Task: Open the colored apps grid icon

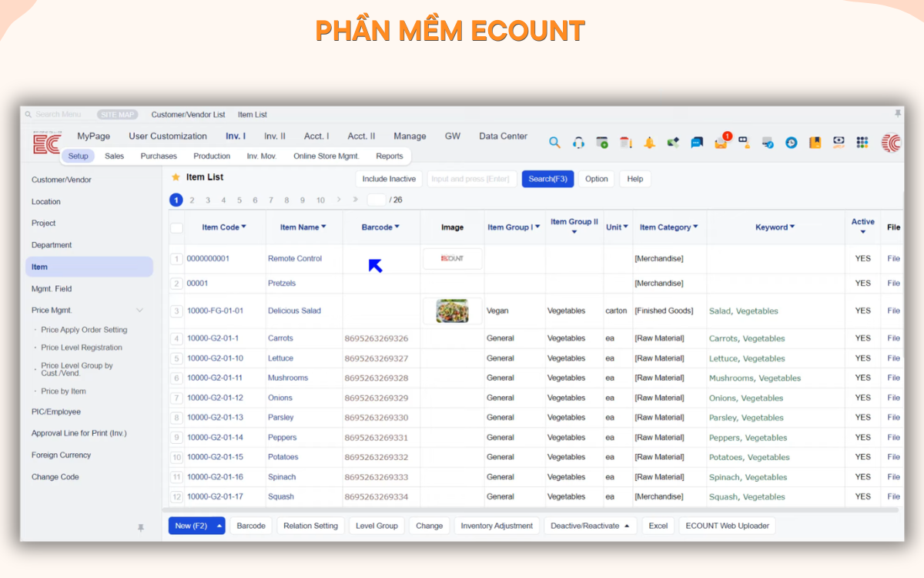Action: tap(862, 143)
